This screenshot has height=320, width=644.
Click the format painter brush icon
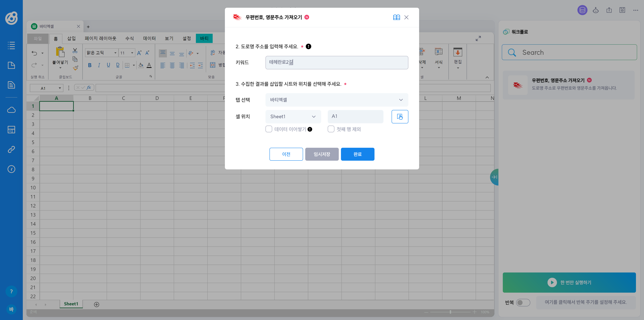[75, 68]
